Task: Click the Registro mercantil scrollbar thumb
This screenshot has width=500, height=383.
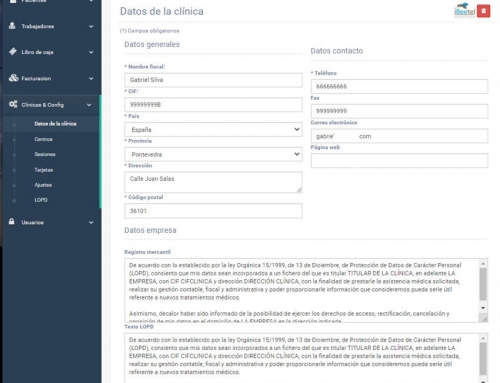Action: [x=483, y=284]
